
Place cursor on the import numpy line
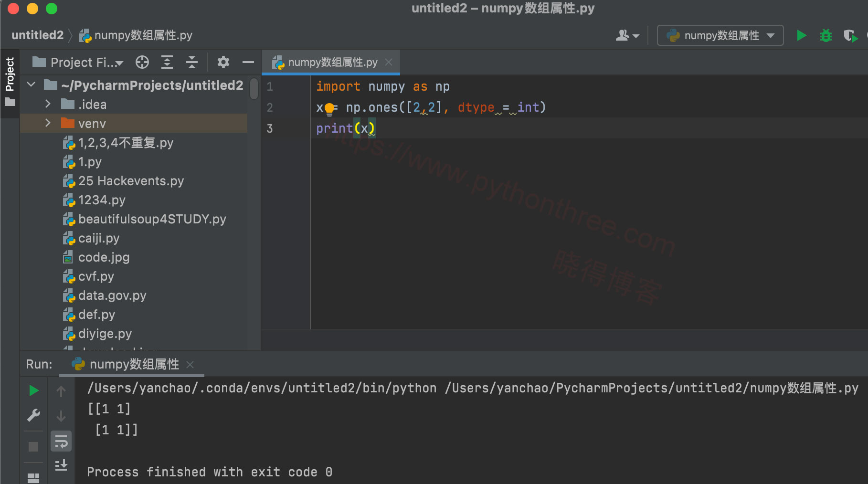point(383,86)
